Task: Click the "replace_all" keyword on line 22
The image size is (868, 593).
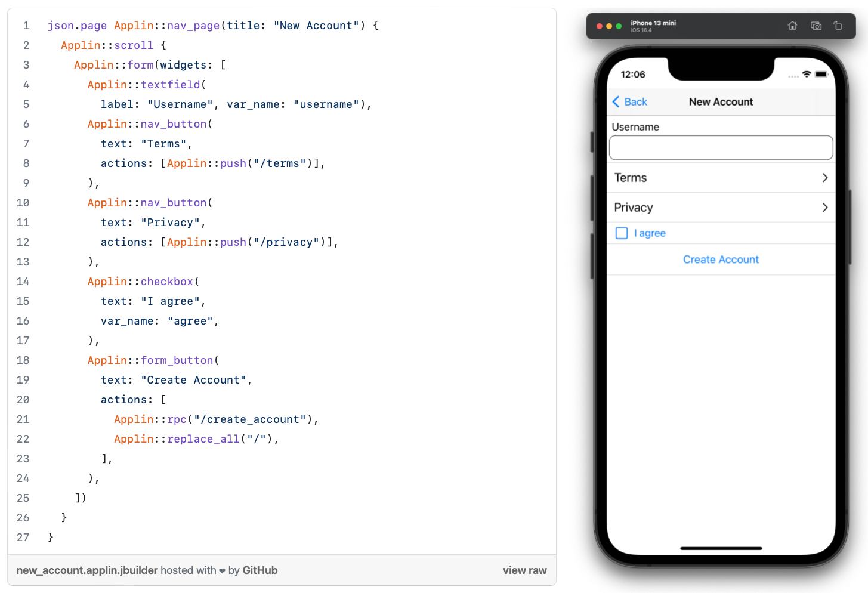Action: pos(203,439)
